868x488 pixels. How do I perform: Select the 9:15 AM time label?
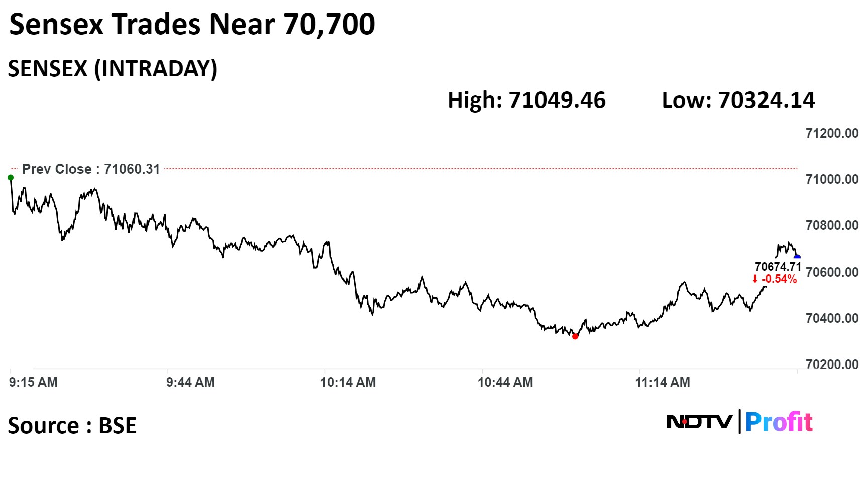tap(33, 382)
